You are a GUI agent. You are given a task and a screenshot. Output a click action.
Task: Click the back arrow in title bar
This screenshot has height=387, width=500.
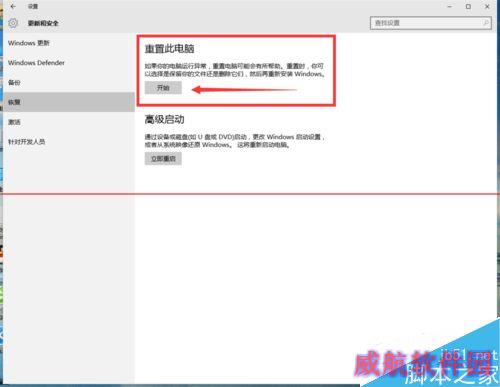coord(13,6)
